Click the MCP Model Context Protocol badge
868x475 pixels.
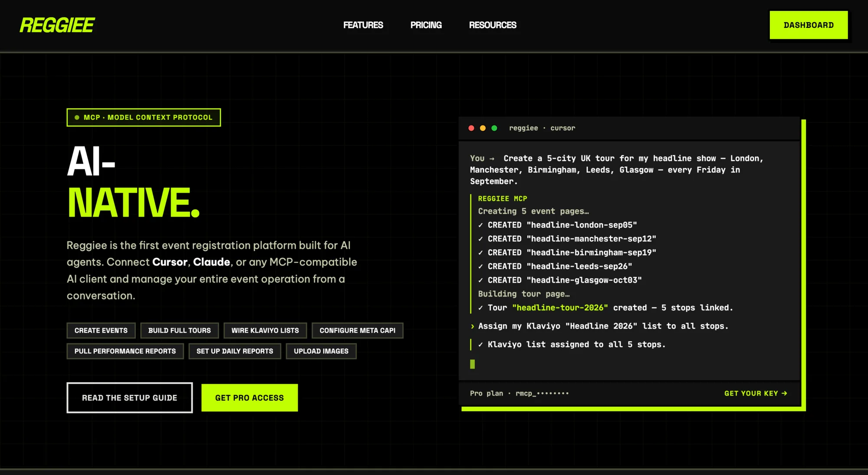(144, 117)
